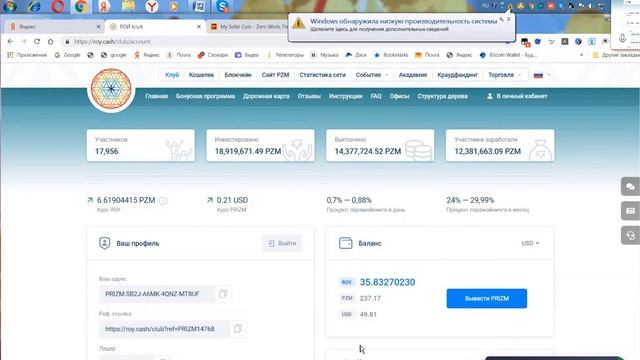Open the Инструкции page

click(345, 96)
